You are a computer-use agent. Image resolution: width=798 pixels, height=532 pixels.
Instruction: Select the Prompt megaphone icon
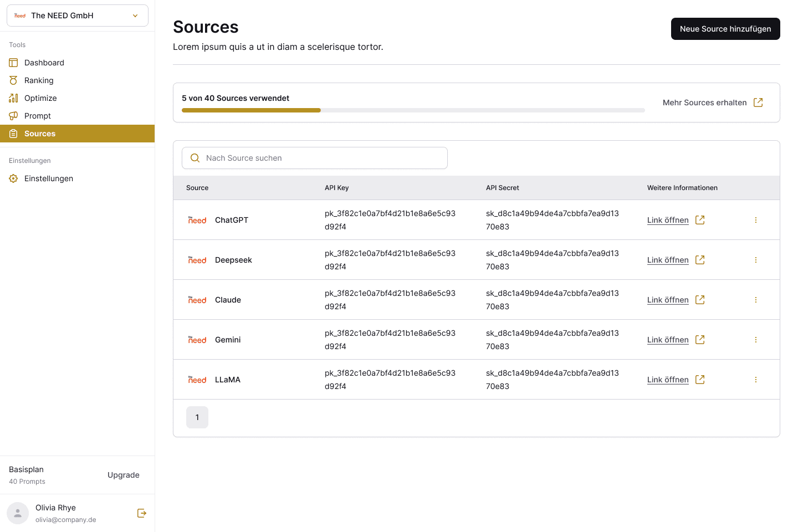pyautogui.click(x=13, y=116)
